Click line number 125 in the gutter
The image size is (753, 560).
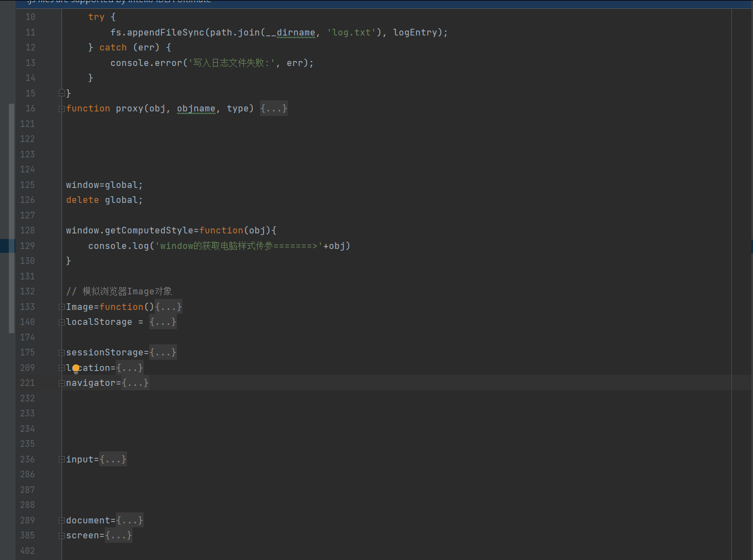click(27, 185)
